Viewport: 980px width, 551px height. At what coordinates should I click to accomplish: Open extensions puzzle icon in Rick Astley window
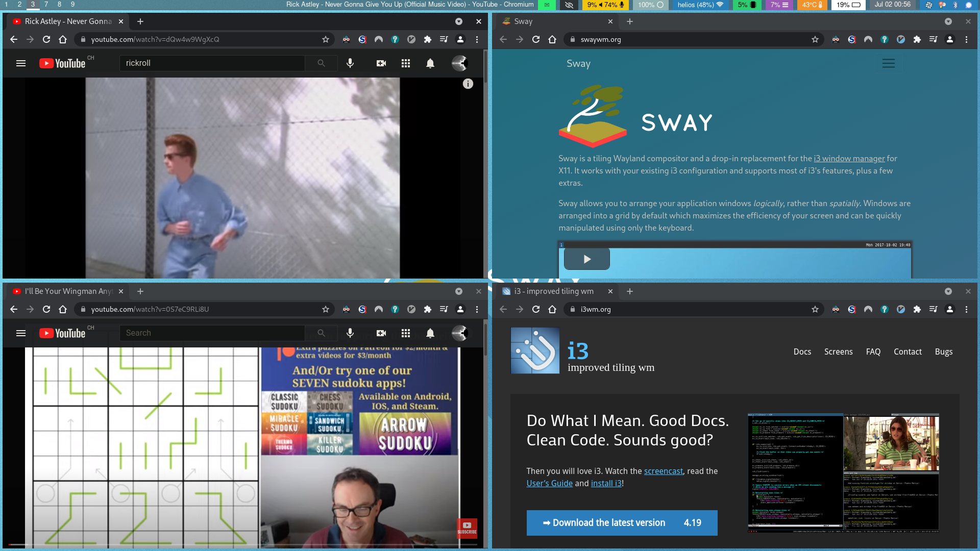pyautogui.click(x=428, y=39)
